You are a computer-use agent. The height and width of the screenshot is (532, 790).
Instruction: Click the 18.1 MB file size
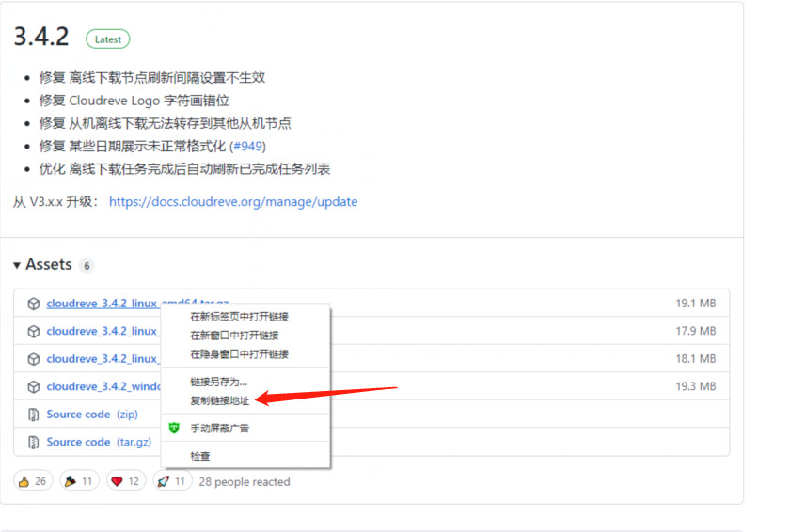point(696,358)
